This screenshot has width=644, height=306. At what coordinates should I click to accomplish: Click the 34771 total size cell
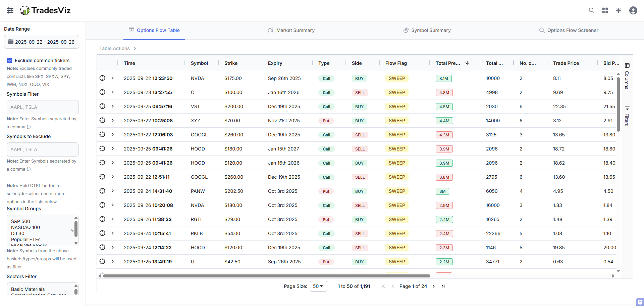click(493, 262)
